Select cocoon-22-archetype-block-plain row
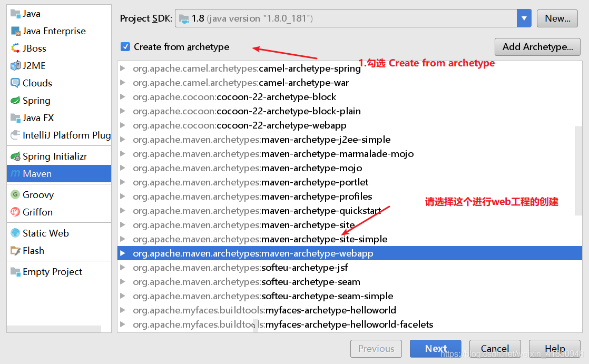The height and width of the screenshot is (364, 589). (x=350, y=111)
